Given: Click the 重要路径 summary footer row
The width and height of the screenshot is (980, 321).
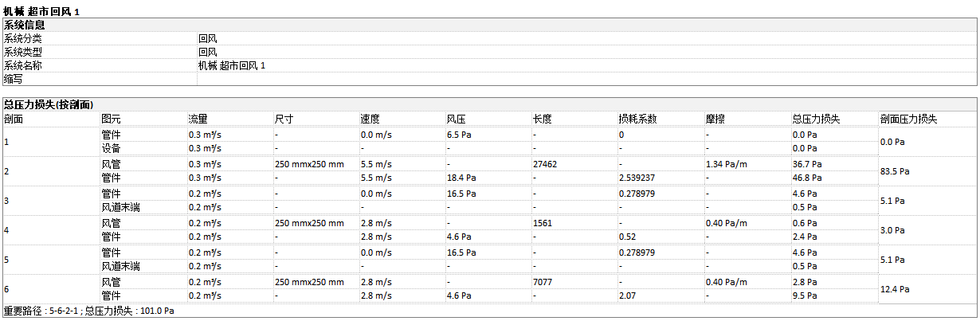Looking at the screenshot, I should [89, 311].
